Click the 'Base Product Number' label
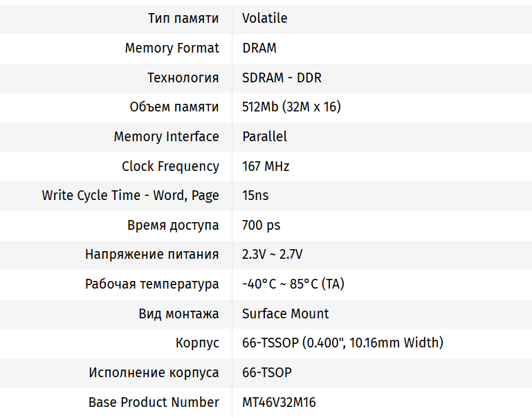532x418 pixels. (x=154, y=402)
